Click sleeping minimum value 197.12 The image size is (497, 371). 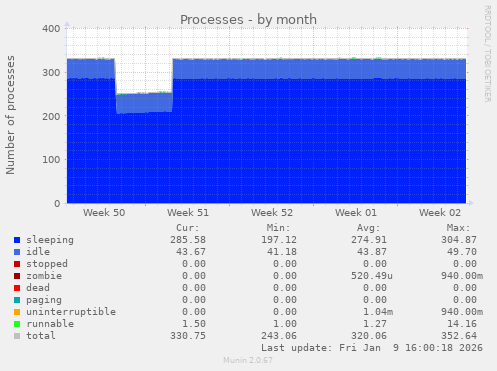point(279,240)
